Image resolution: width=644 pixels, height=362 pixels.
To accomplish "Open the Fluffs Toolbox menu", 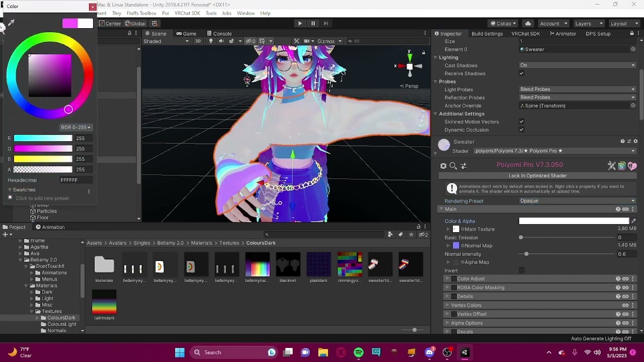I will click(x=141, y=13).
